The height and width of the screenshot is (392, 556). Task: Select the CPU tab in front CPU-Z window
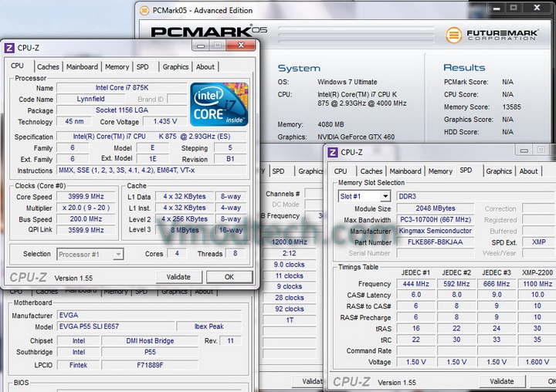click(17, 66)
